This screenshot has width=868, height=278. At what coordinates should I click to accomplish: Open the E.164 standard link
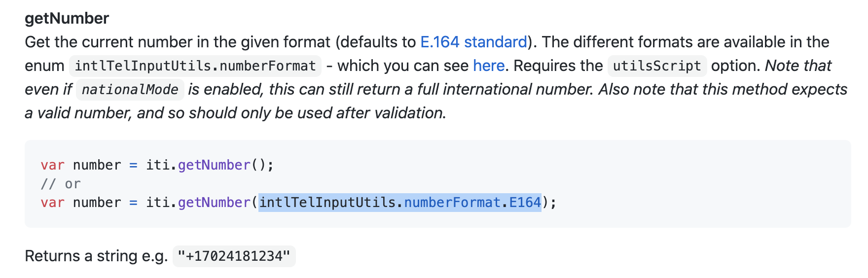point(473,42)
